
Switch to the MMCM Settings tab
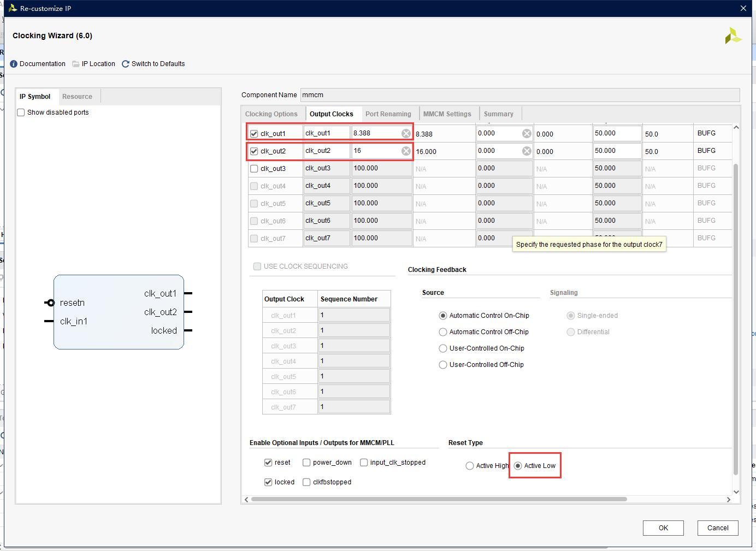click(447, 114)
